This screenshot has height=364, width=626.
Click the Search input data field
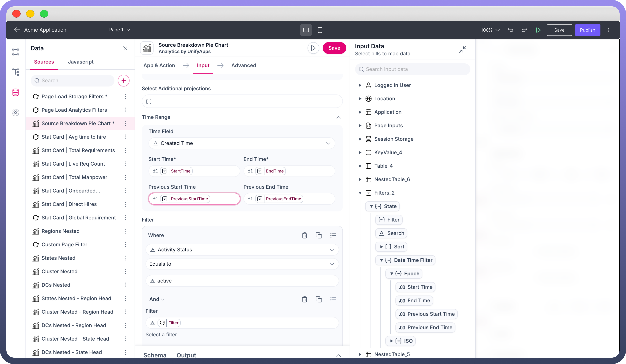pos(412,69)
